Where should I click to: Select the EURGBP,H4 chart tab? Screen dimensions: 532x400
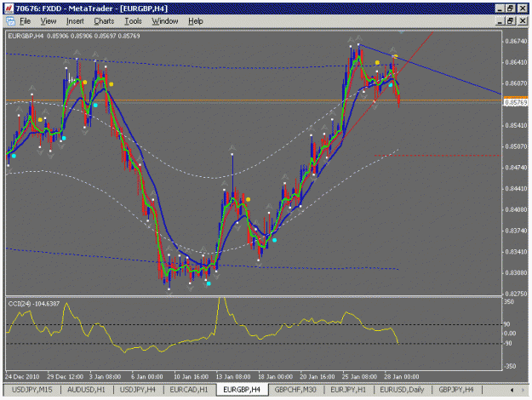242,390
